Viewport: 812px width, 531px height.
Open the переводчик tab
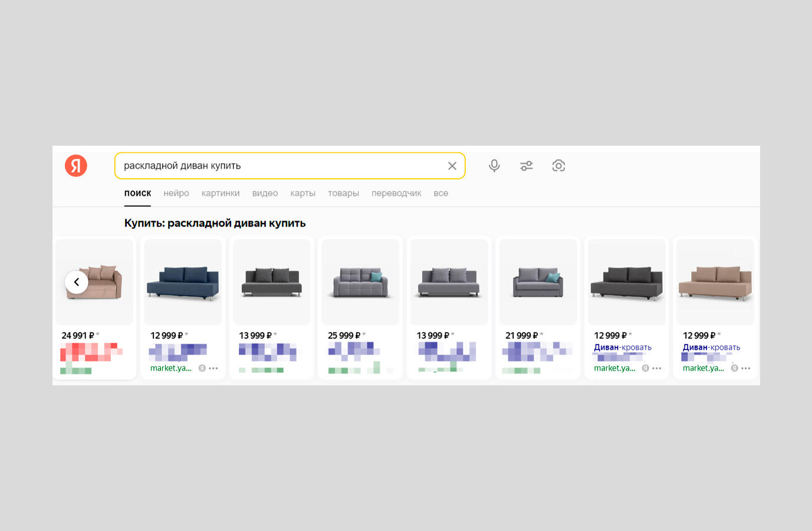tap(396, 193)
